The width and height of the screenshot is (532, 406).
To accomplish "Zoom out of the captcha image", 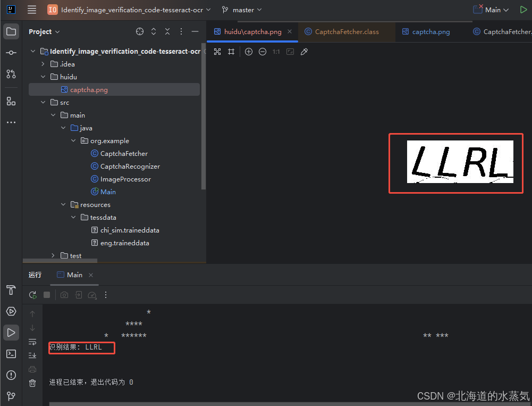I will [263, 52].
